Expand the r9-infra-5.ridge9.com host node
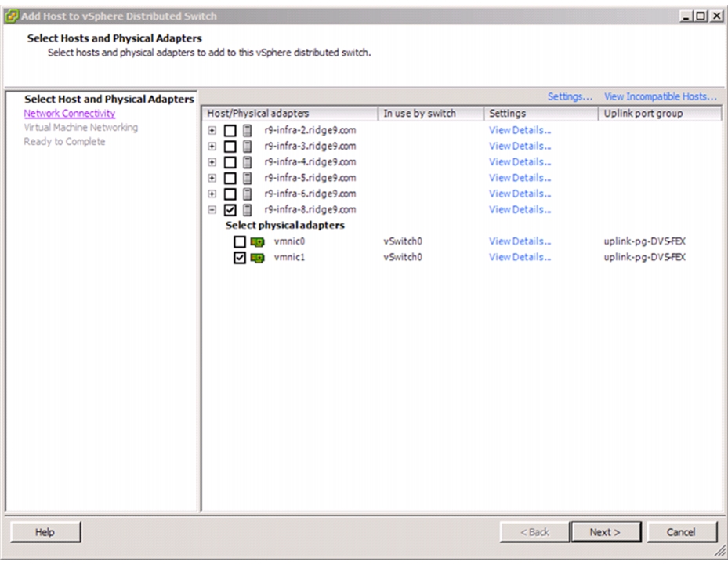The height and width of the screenshot is (587, 728). 212,178
